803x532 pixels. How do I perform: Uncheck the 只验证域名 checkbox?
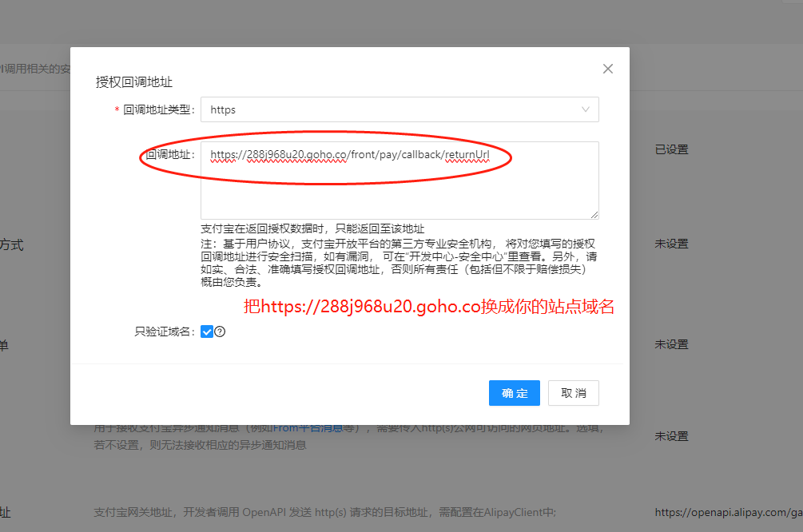pyautogui.click(x=207, y=332)
